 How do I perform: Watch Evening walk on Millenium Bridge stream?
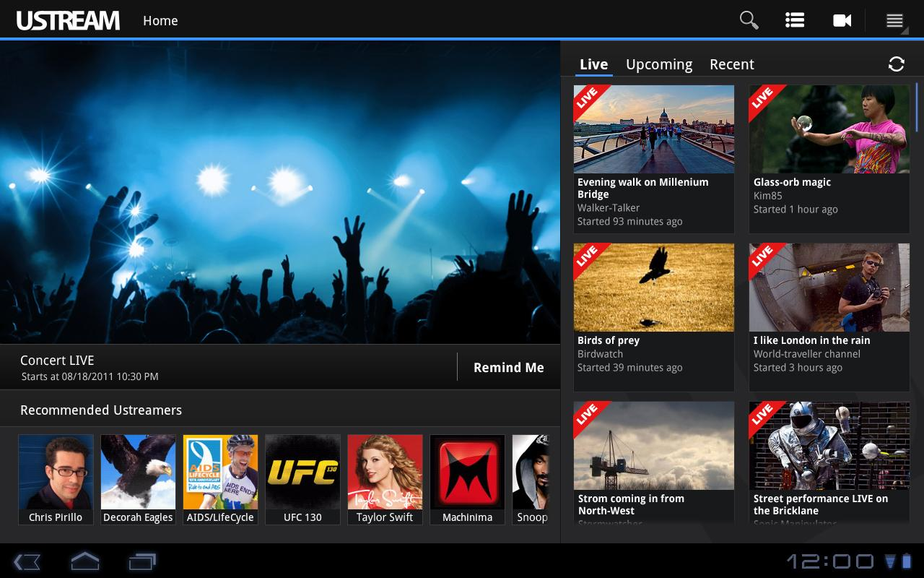[653, 159]
